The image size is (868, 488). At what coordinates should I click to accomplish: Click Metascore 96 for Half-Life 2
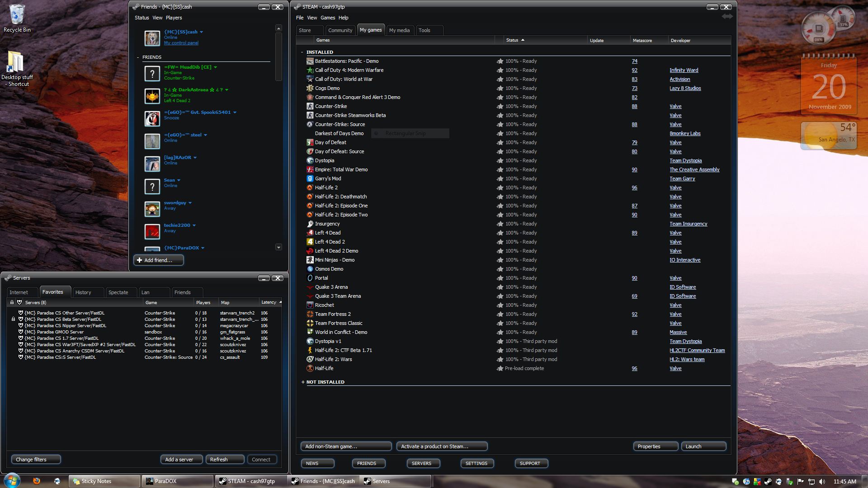click(x=634, y=188)
